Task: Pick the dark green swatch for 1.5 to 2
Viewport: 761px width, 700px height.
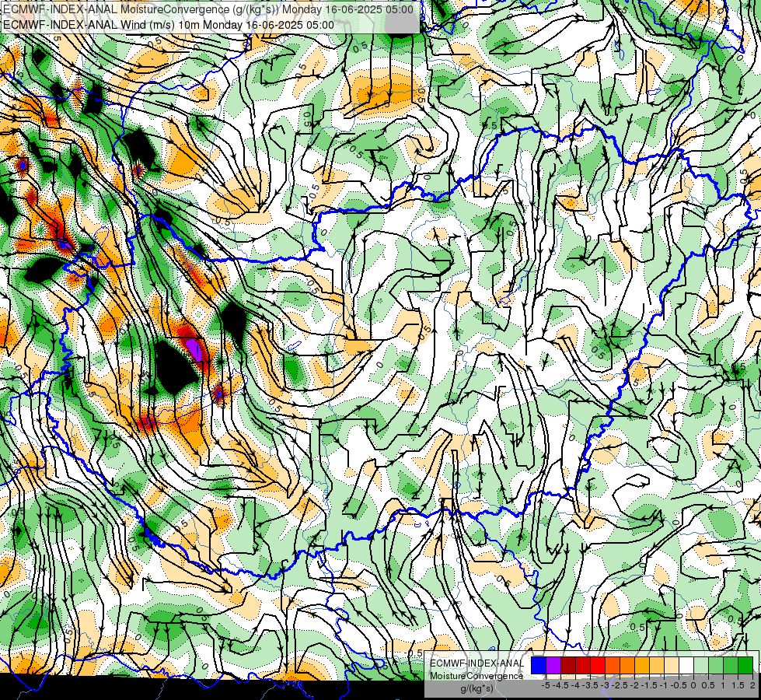Action: (745, 665)
